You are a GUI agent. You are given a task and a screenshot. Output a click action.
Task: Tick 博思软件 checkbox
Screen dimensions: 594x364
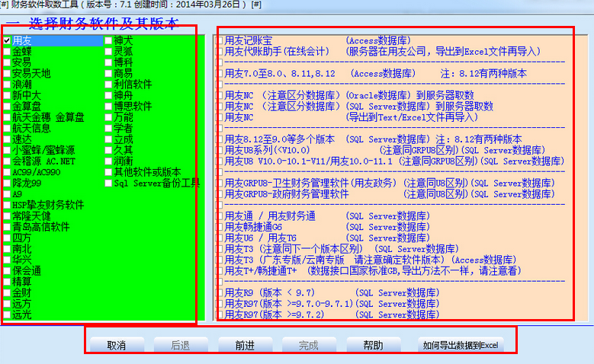[x=108, y=107]
